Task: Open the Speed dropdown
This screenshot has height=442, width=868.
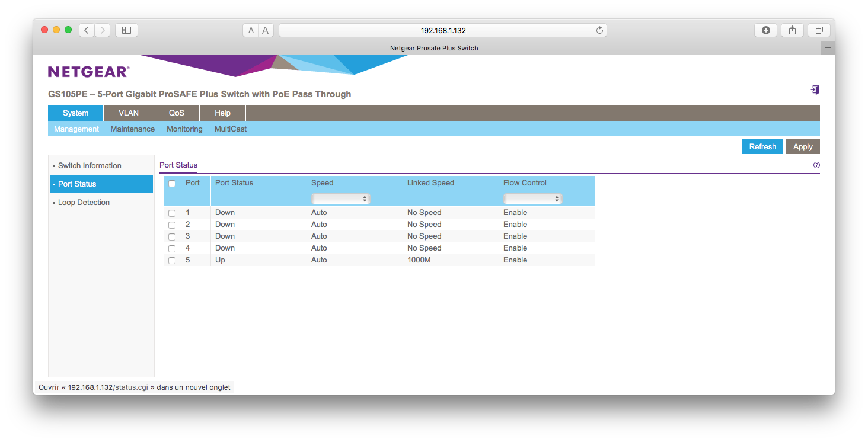Action: [x=341, y=199]
